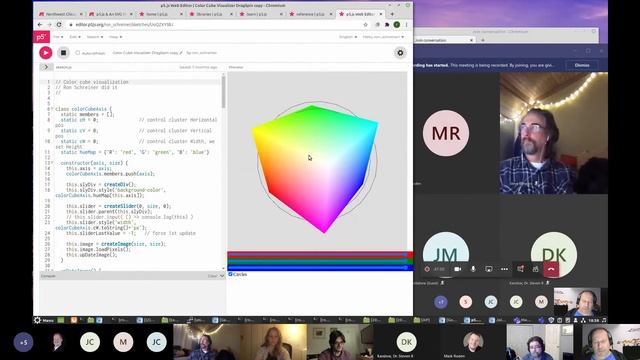640x360 pixels.
Task: Open the p5 editor settings gear
Action: coord(400,53)
